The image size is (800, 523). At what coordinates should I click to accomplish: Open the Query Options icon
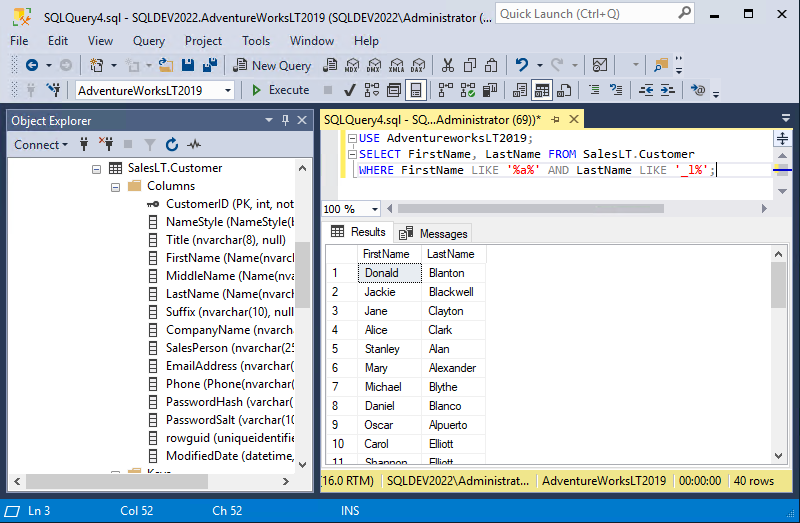394,90
